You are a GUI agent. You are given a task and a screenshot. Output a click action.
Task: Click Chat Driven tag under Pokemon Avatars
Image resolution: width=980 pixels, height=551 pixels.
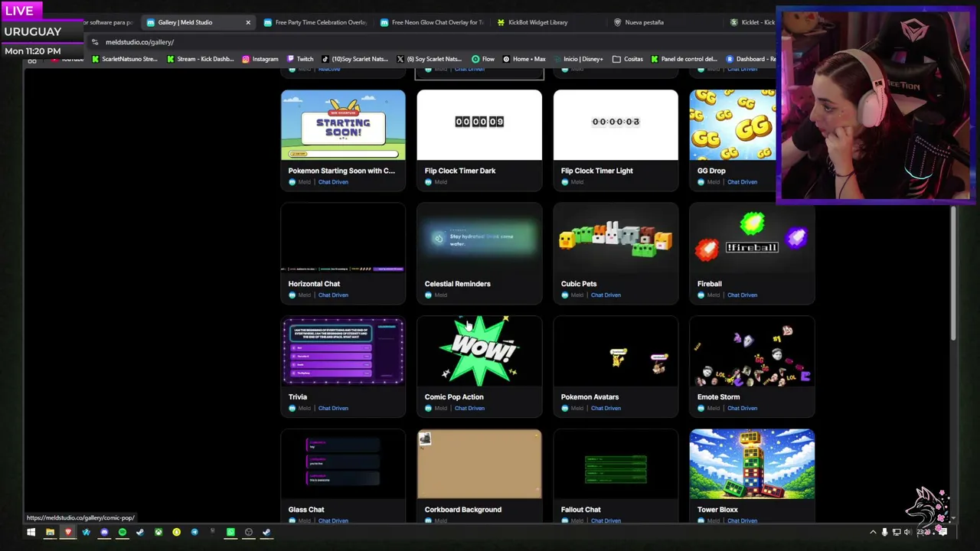point(606,409)
